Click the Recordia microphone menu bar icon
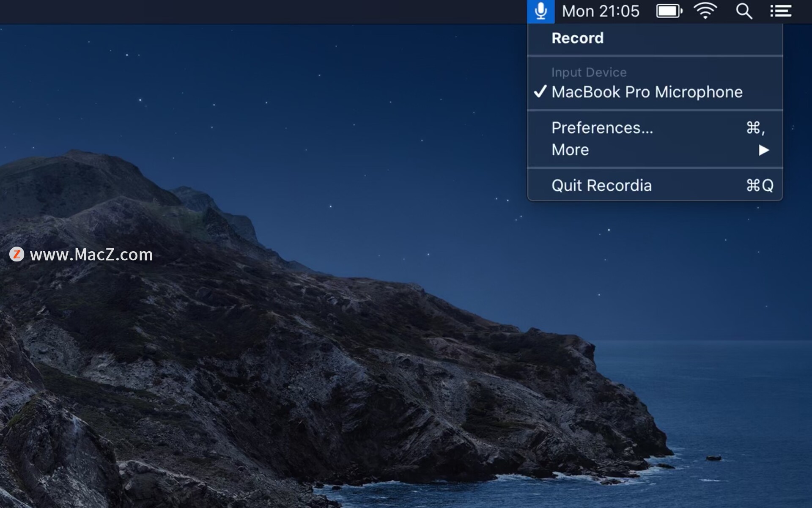Screen dimensions: 812x508 tap(540, 11)
